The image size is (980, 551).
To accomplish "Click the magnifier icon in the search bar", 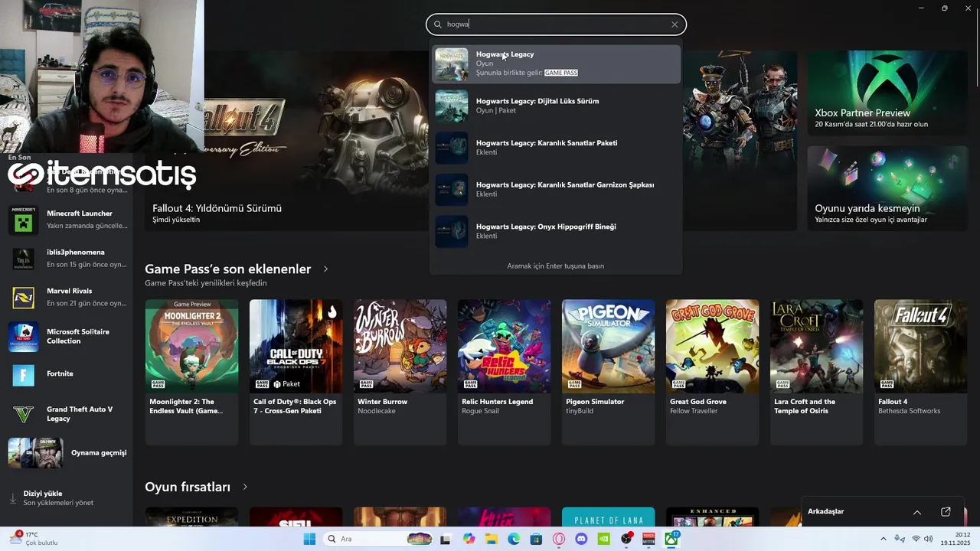I will (438, 24).
